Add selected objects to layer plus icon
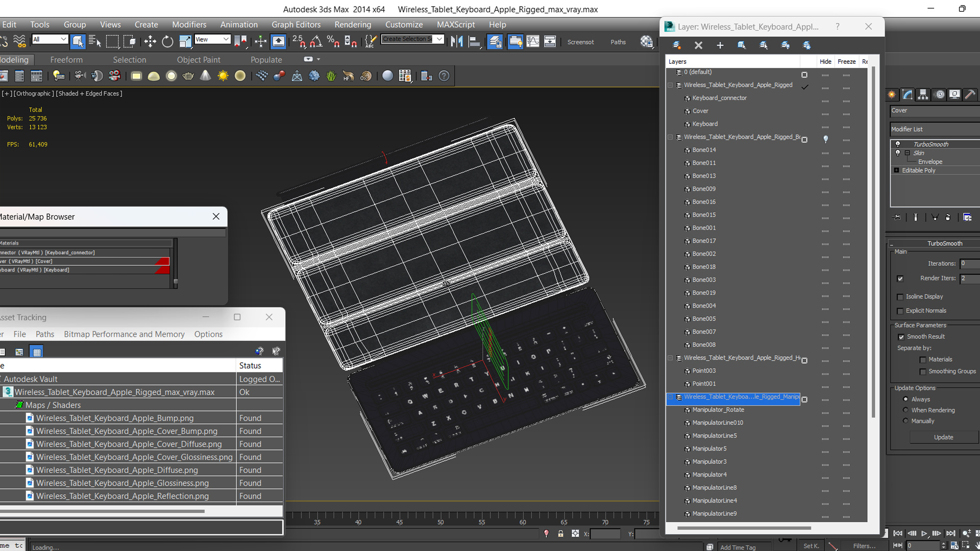This screenshot has height=551, width=980. click(x=720, y=45)
